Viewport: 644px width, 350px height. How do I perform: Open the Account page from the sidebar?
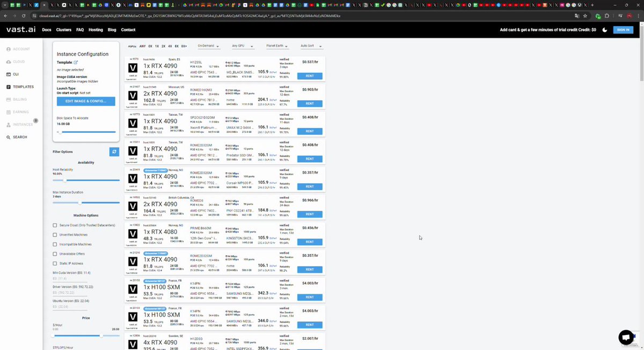click(18, 49)
